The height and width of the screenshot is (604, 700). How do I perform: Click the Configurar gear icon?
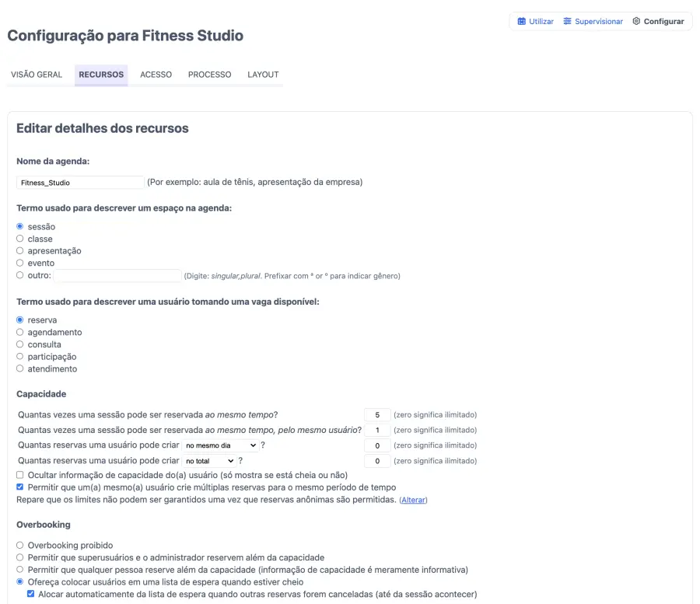coord(636,22)
